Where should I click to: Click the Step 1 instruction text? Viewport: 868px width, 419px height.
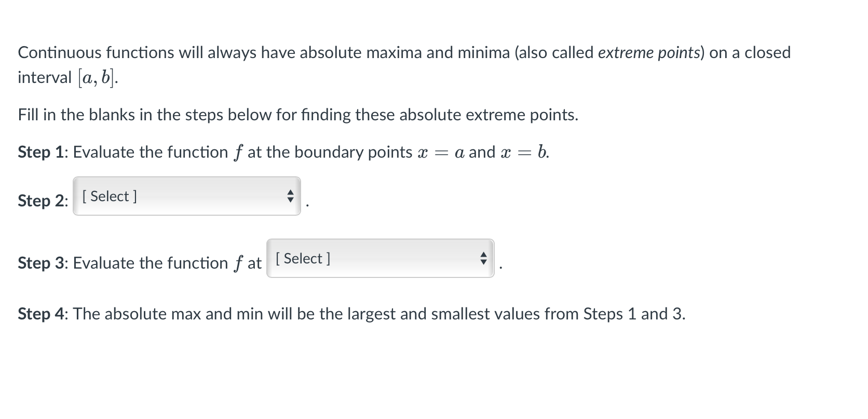[x=280, y=152]
